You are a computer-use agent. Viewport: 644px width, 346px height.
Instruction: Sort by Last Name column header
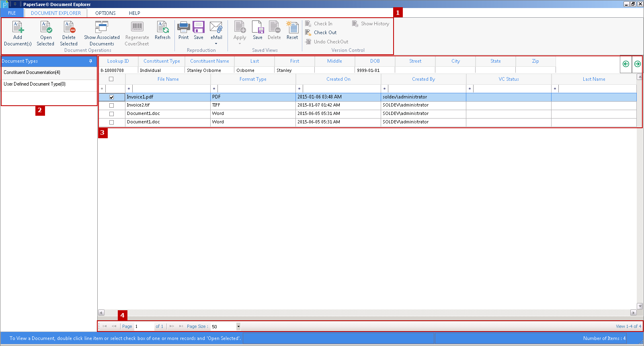tap(594, 79)
